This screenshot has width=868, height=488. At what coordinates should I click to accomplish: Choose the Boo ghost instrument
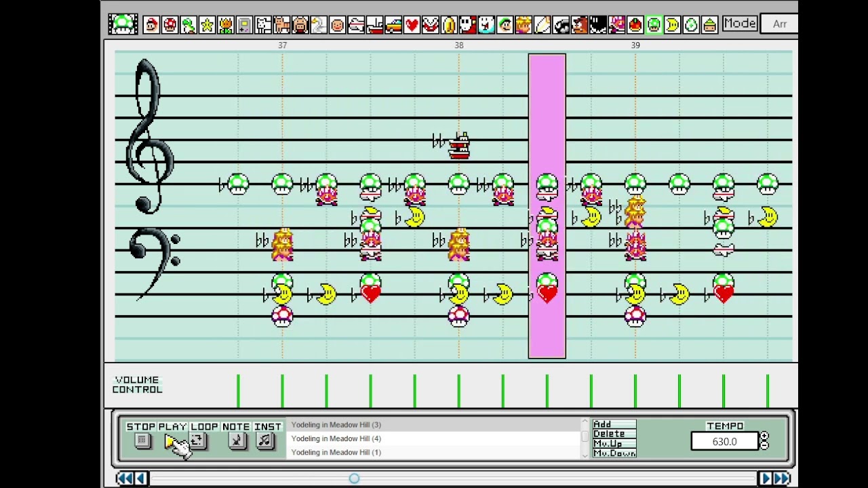tap(486, 25)
